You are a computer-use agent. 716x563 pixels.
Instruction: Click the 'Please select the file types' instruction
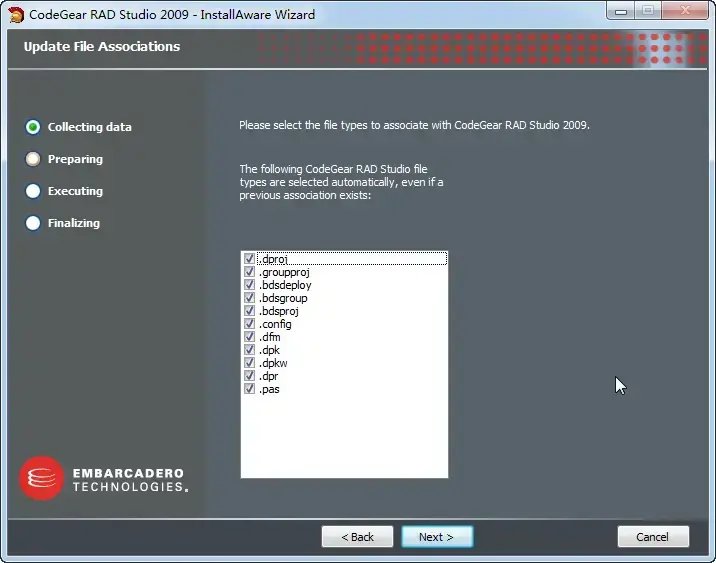point(414,125)
